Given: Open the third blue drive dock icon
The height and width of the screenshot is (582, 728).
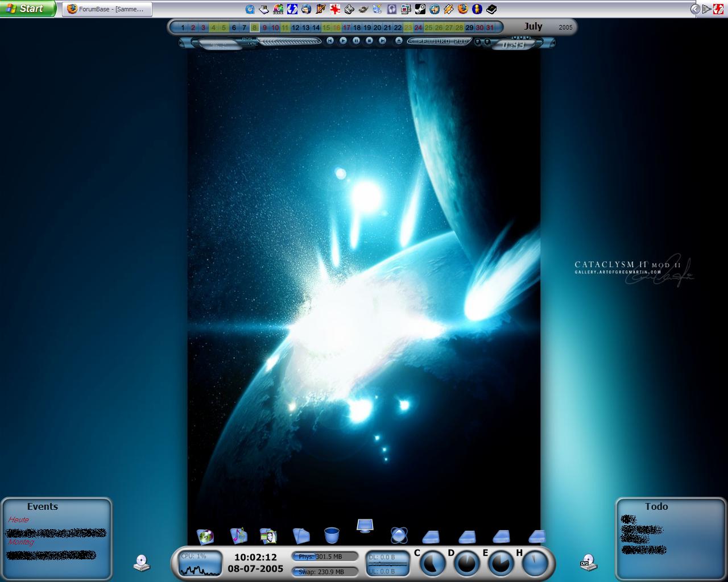Looking at the screenshot, I should [501, 537].
